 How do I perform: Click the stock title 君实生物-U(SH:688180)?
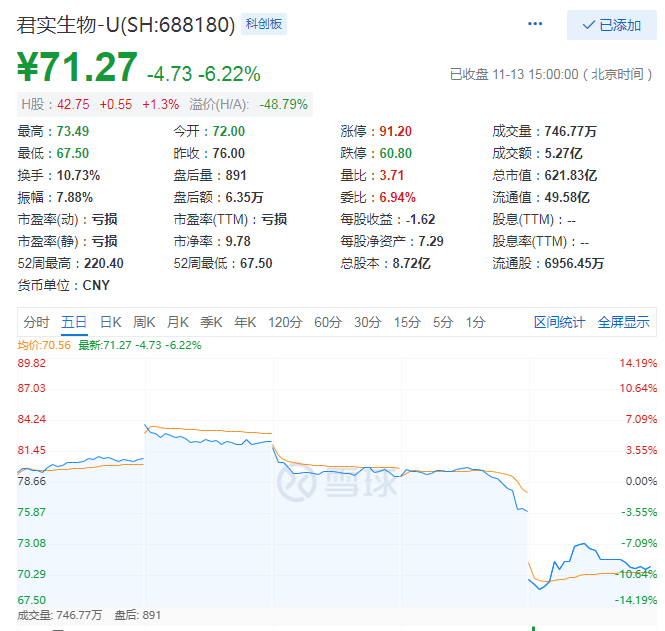coord(126,25)
